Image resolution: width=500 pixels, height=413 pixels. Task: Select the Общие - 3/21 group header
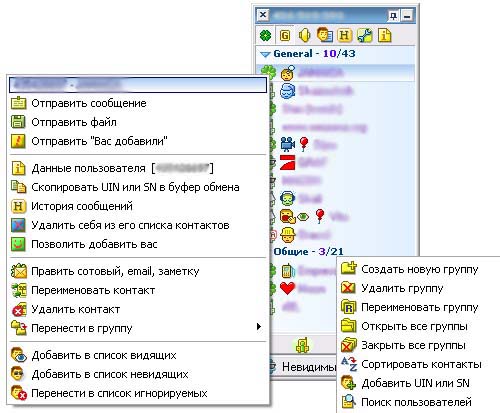click(x=308, y=251)
